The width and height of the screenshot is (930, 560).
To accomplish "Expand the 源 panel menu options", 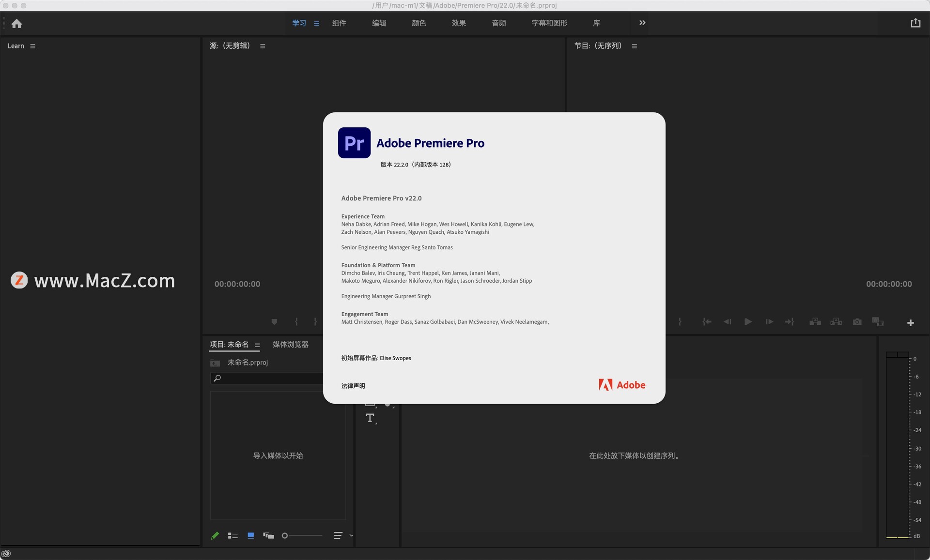I will point(263,45).
